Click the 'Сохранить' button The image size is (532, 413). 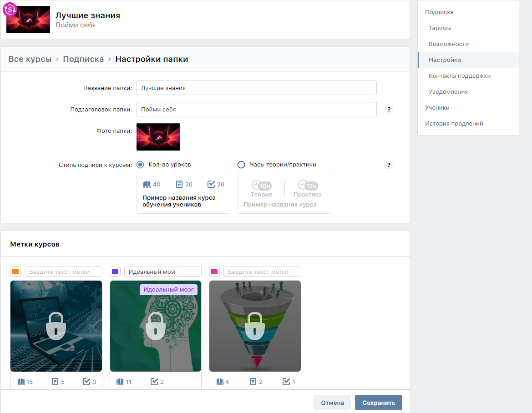[x=379, y=403]
